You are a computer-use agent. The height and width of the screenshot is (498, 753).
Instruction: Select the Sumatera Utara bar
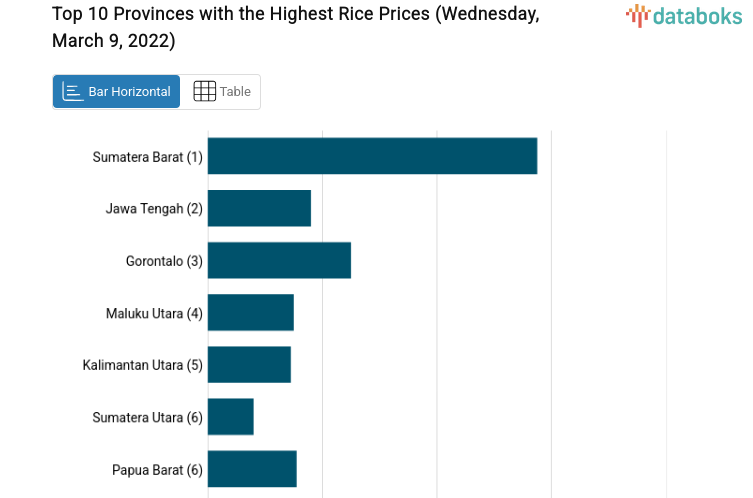[x=231, y=416]
